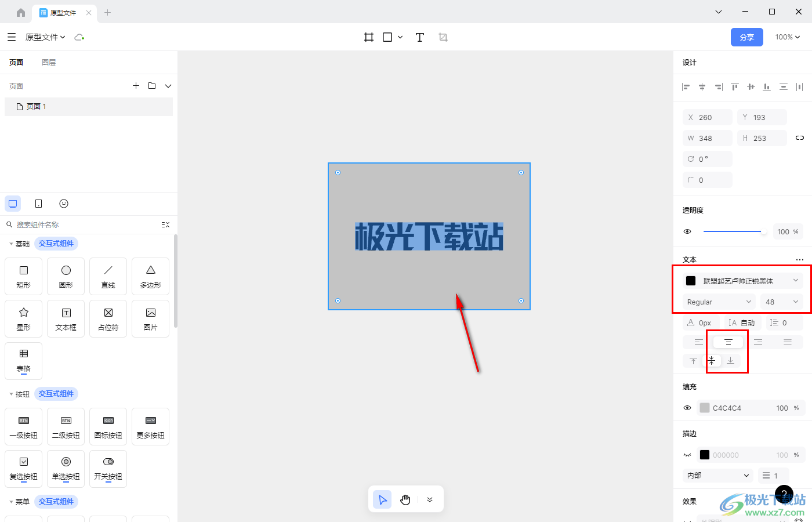This screenshot has width=812, height=522.
Task: Set text alignment to right
Action: 758,342
